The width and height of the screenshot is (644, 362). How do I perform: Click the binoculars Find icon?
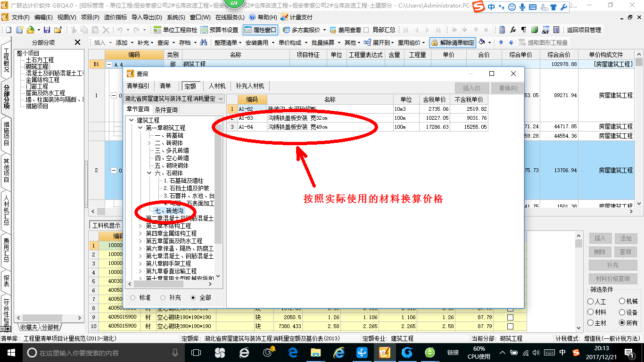204,42
